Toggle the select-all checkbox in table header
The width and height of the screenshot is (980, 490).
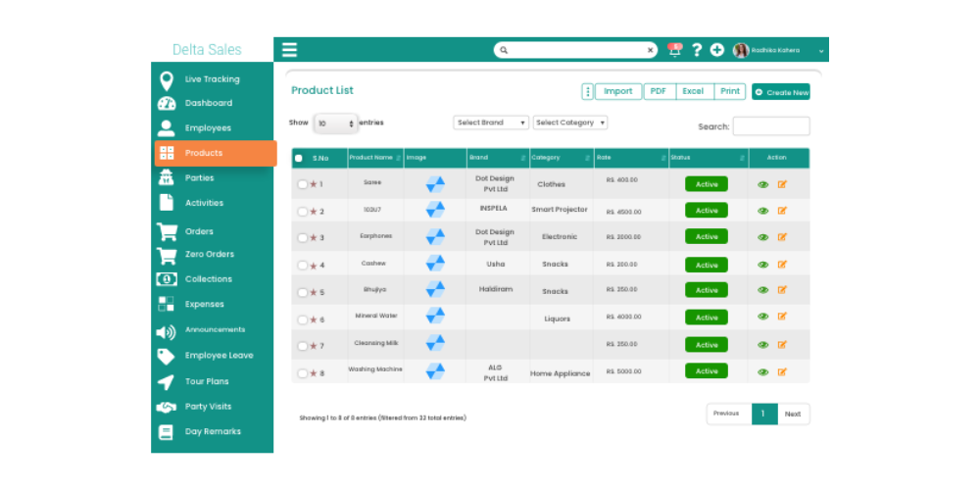(299, 158)
